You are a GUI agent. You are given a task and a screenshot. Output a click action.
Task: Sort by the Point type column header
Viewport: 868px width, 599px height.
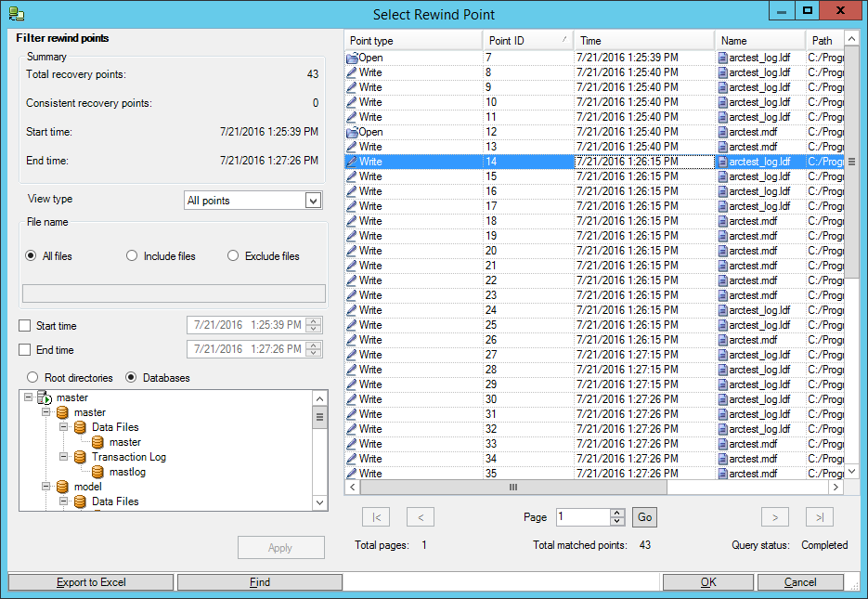[x=413, y=41]
